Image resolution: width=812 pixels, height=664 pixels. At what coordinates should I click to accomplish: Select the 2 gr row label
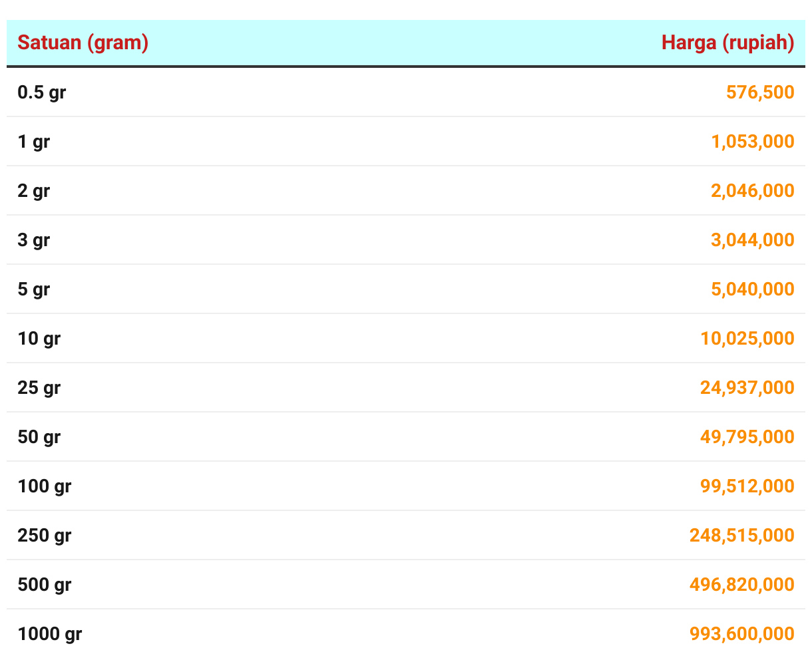click(x=34, y=191)
